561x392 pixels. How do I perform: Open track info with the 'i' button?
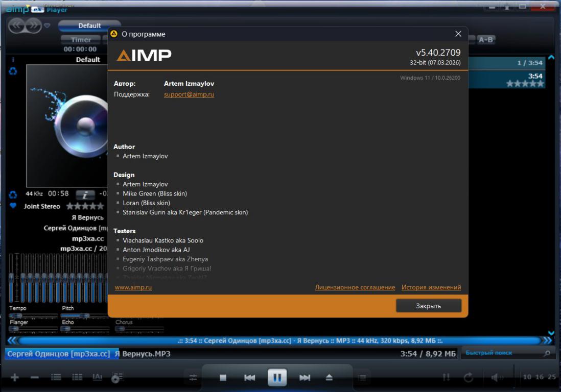tap(85, 194)
